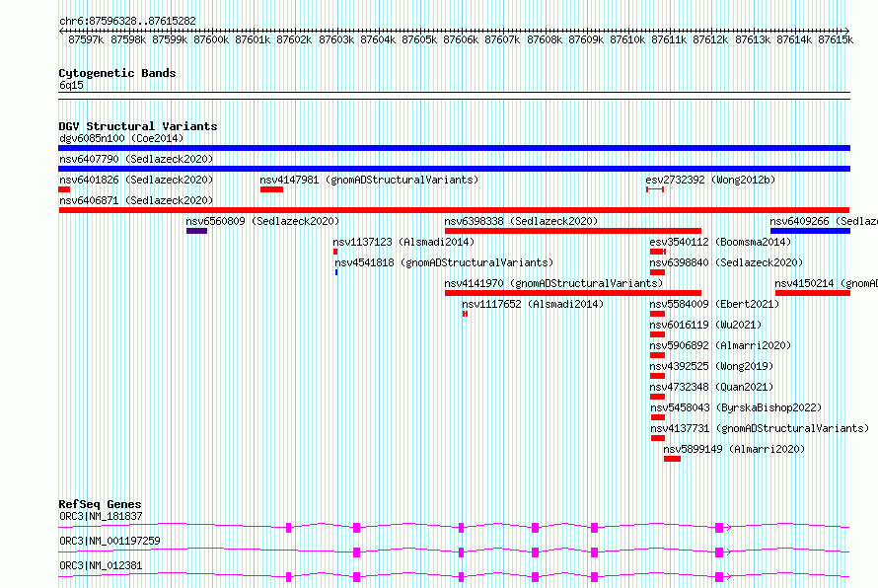Click nsv6401826 (Sedlazeck2020) label

click(x=136, y=180)
